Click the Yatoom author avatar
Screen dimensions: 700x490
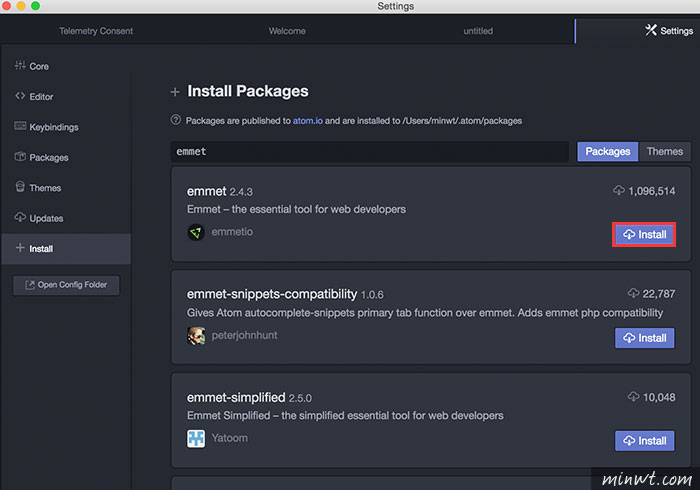point(196,439)
